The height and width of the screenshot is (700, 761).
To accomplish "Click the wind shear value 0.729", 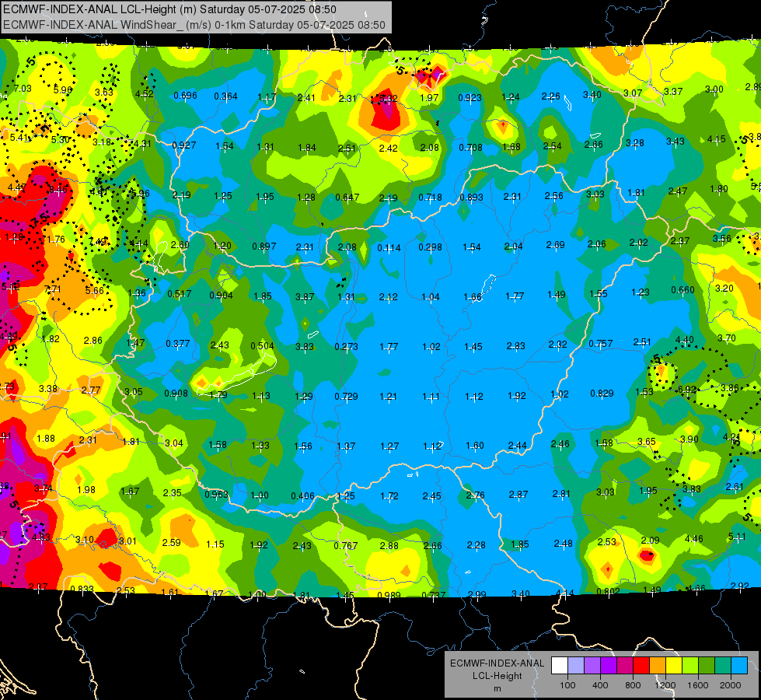I will pos(347,396).
